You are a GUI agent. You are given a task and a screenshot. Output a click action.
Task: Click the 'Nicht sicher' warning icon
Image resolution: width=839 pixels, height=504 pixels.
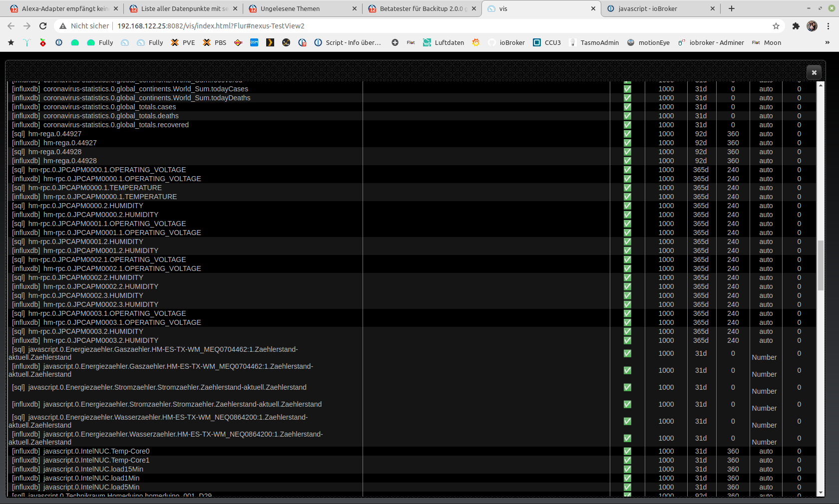63,26
